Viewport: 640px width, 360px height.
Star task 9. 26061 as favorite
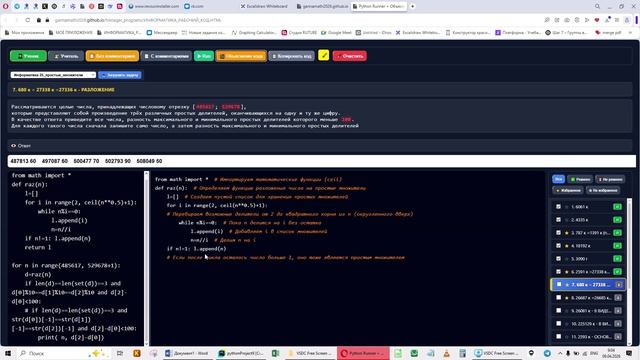coord(567,311)
